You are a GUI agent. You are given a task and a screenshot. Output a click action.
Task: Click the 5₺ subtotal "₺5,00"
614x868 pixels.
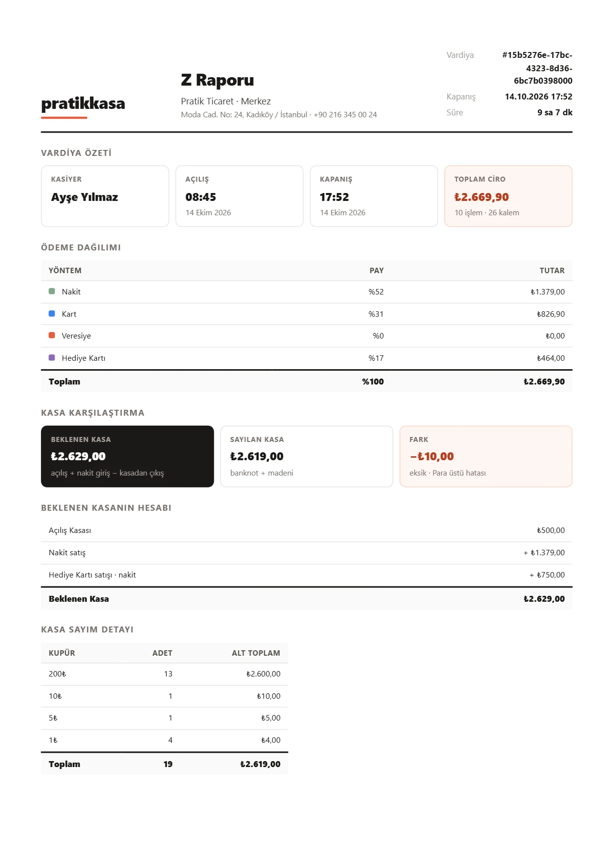(x=271, y=718)
